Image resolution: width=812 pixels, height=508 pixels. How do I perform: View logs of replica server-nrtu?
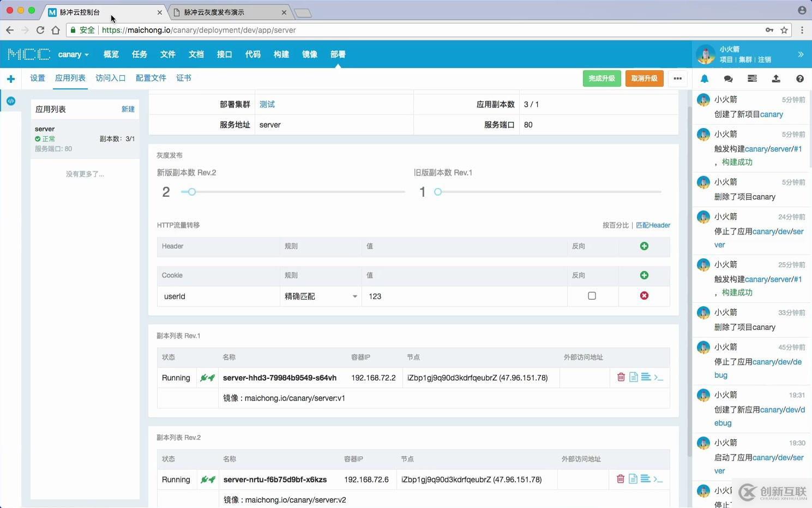pos(645,479)
